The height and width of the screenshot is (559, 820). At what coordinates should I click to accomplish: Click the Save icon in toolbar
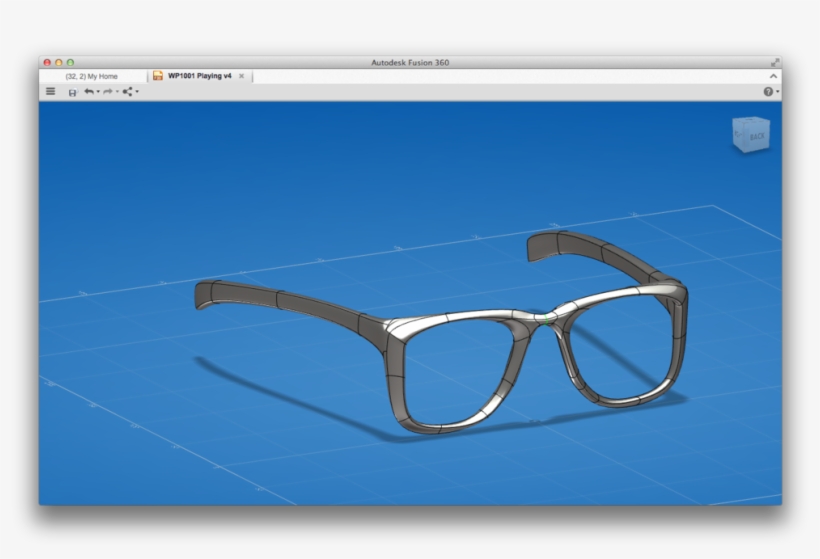coord(72,92)
